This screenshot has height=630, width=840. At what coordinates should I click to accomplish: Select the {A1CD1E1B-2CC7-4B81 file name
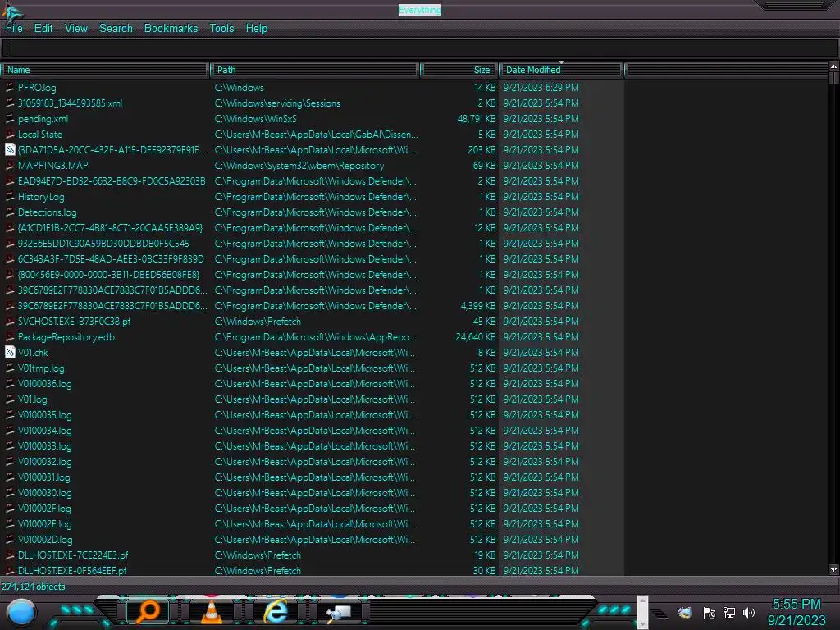[111, 228]
